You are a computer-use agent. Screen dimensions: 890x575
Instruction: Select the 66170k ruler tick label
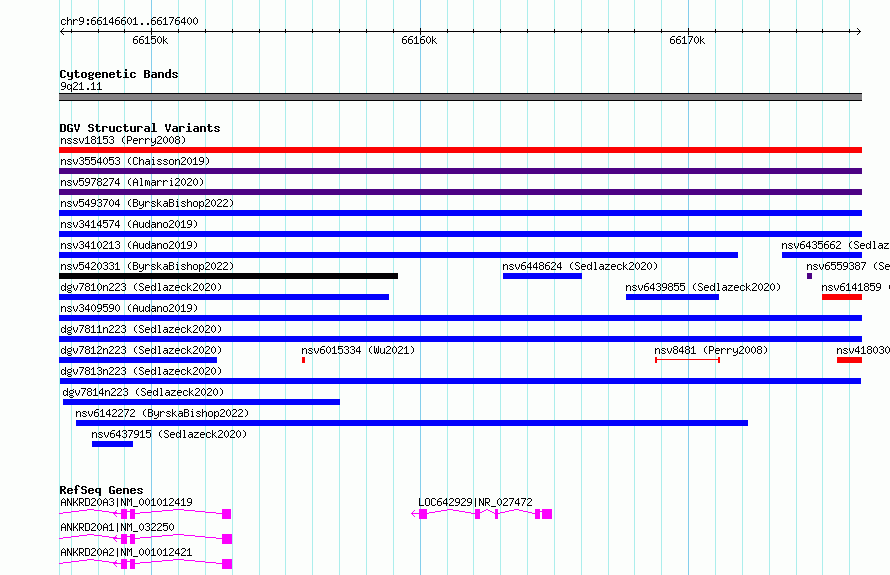pyautogui.click(x=687, y=40)
